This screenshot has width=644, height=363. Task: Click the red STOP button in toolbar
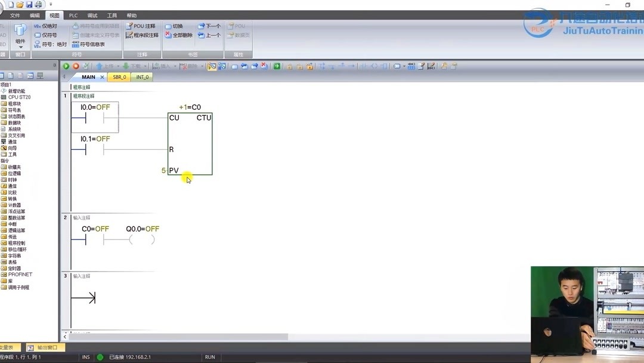tap(76, 66)
